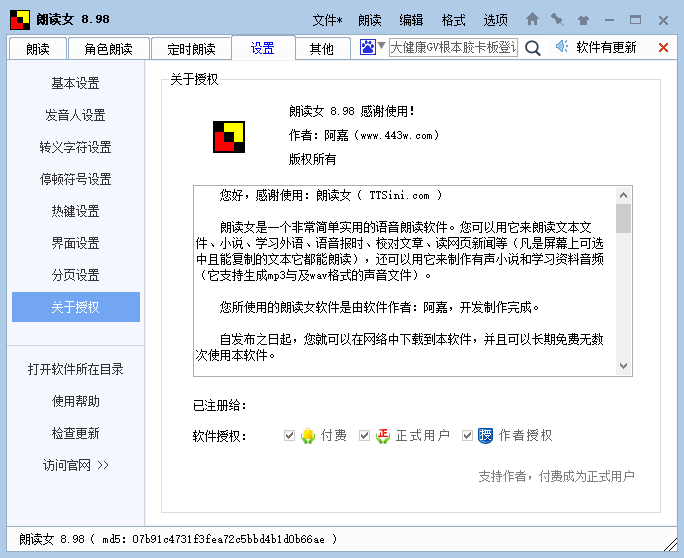Image resolution: width=684 pixels, height=558 pixels.
Task: Click the author line 作者：阿嘉
Action: tap(364, 135)
